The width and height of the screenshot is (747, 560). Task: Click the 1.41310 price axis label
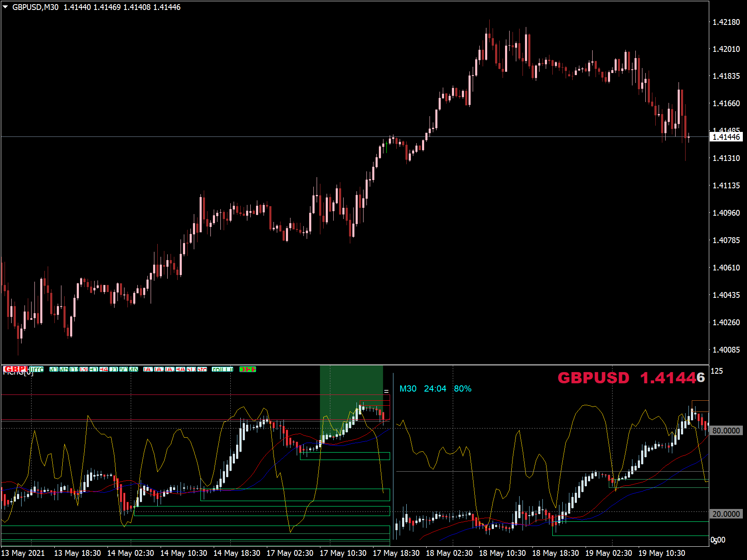(x=726, y=158)
